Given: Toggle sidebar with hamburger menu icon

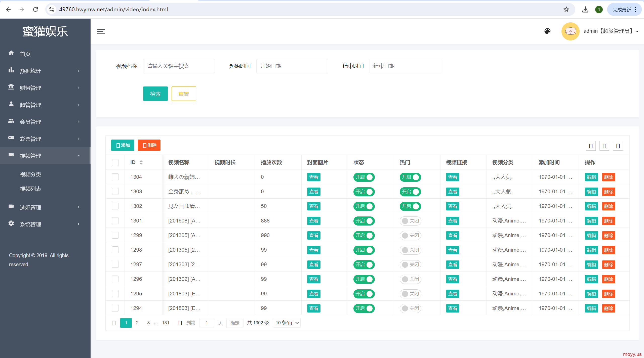Looking at the screenshot, I should tap(101, 32).
